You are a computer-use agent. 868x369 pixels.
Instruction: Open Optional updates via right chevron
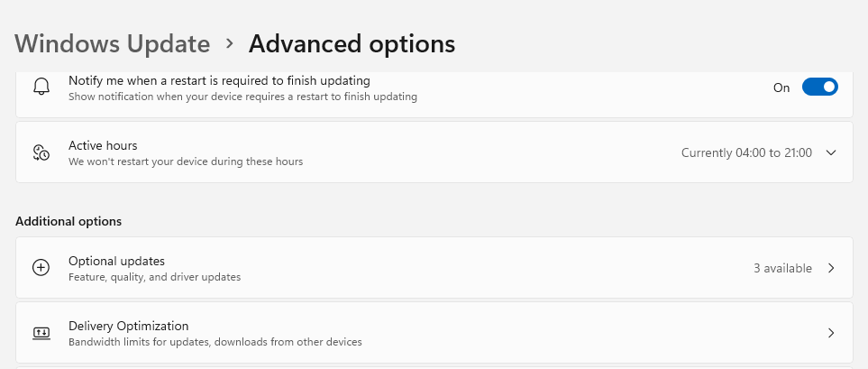click(x=831, y=268)
